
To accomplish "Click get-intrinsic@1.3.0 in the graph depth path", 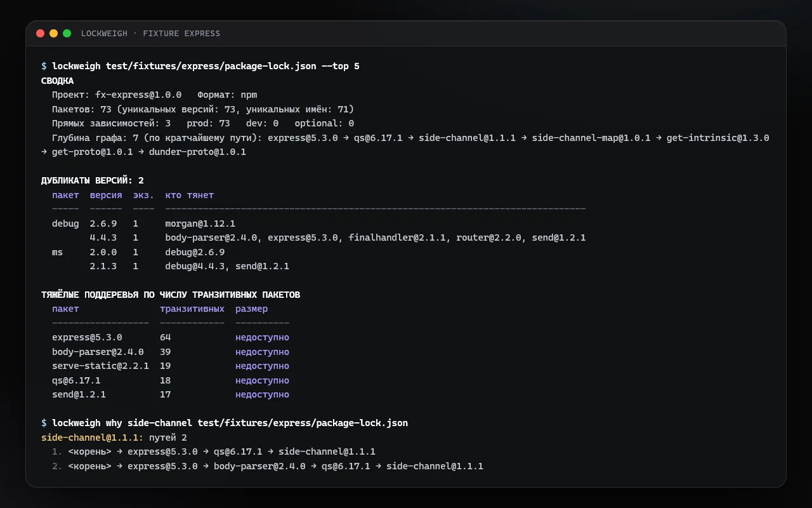I will click(x=717, y=138).
